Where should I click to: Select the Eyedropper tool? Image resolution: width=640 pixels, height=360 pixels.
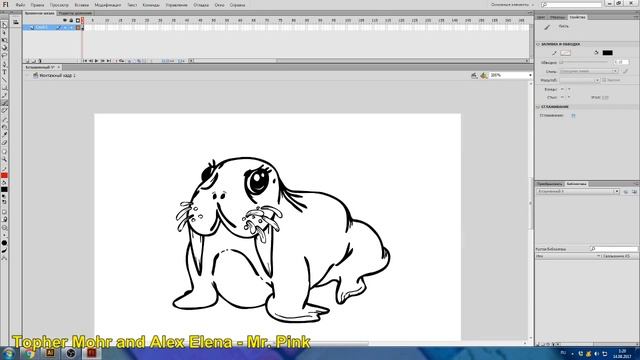4,135
